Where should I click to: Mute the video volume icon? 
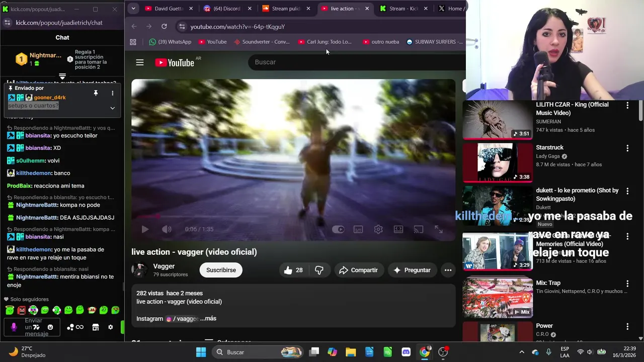(x=167, y=229)
